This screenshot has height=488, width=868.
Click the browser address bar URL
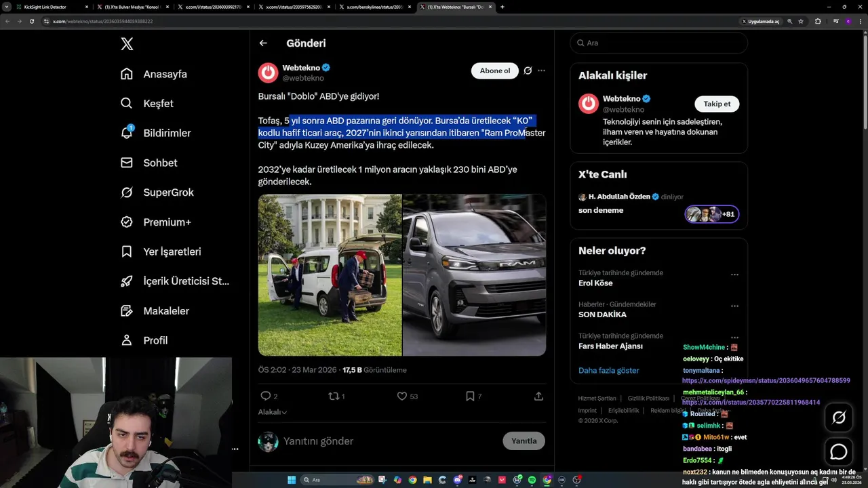pyautogui.click(x=102, y=21)
